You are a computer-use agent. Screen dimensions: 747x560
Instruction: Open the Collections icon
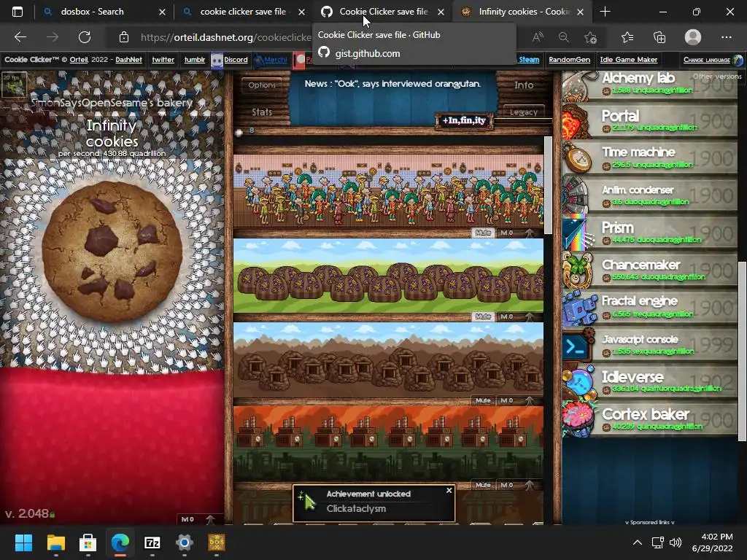pos(659,37)
